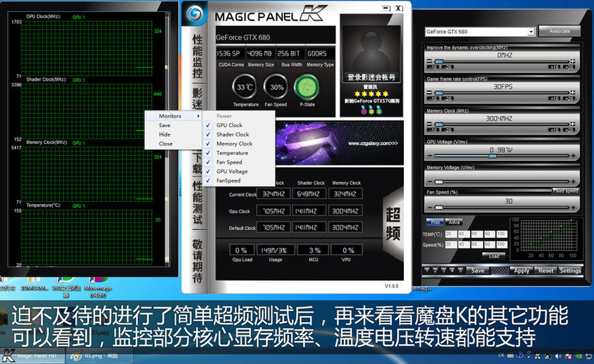
Task: Select Close in the context menu
Action: (173, 144)
